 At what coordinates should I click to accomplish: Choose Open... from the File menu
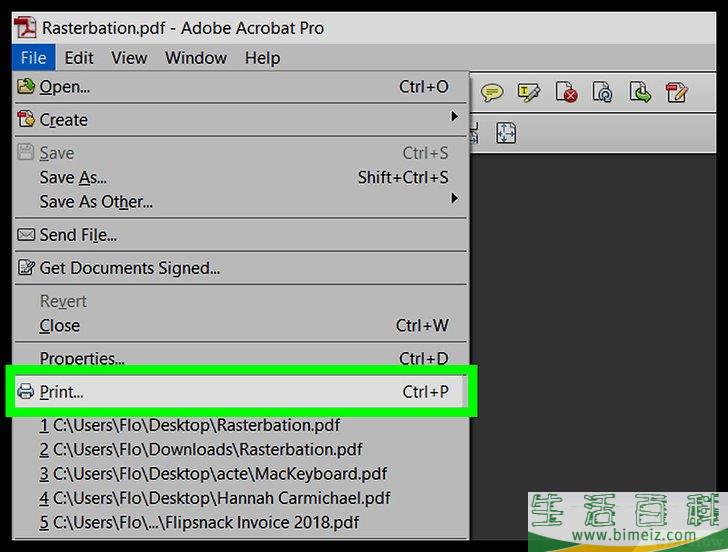click(240, 87)
